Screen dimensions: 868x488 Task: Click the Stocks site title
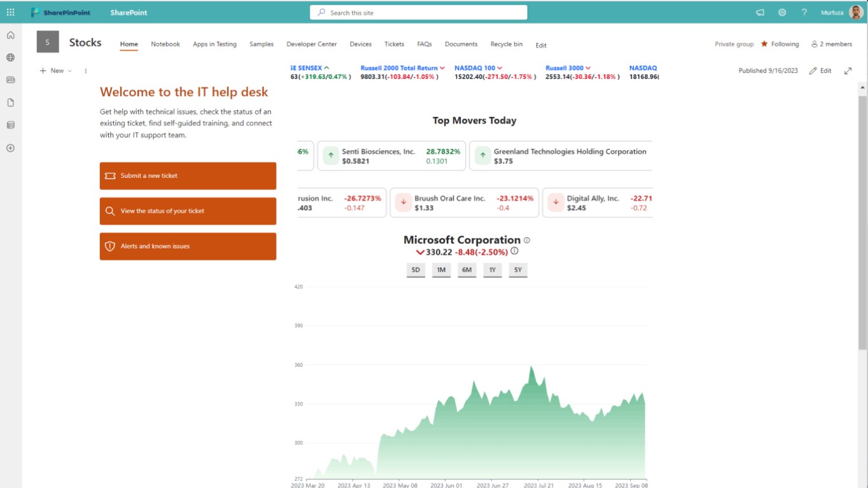tap(85, 42)
